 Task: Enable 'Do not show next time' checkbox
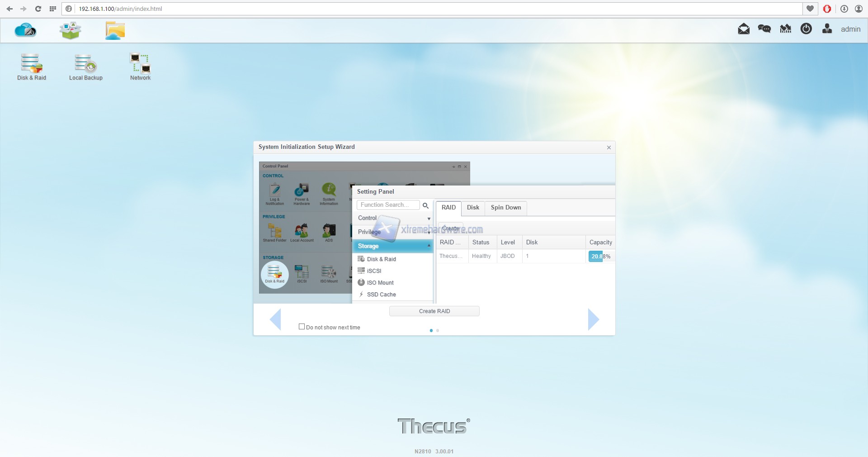(x=302, y=327)
